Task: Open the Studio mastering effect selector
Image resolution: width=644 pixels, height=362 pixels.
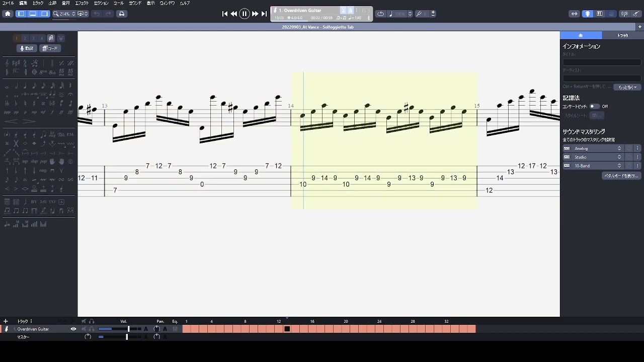Action: (x=597, y=157)
